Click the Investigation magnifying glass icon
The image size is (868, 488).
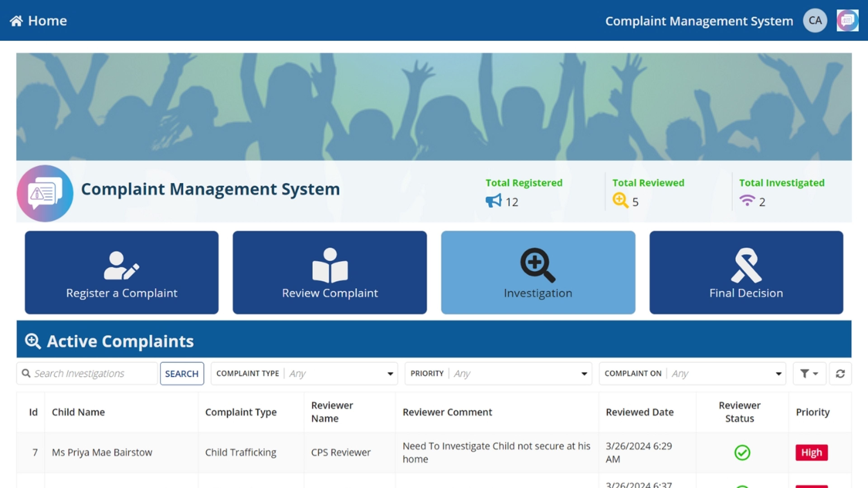[x=538, y=265]
